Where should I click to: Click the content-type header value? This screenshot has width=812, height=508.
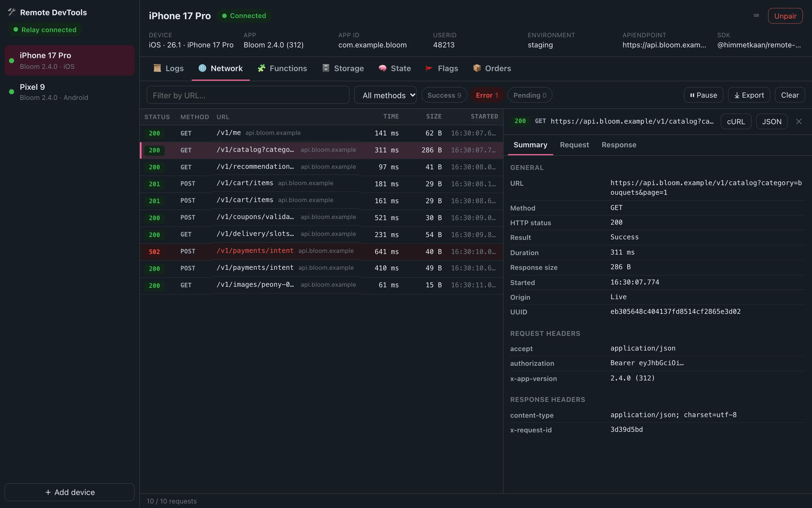[673, 415]
